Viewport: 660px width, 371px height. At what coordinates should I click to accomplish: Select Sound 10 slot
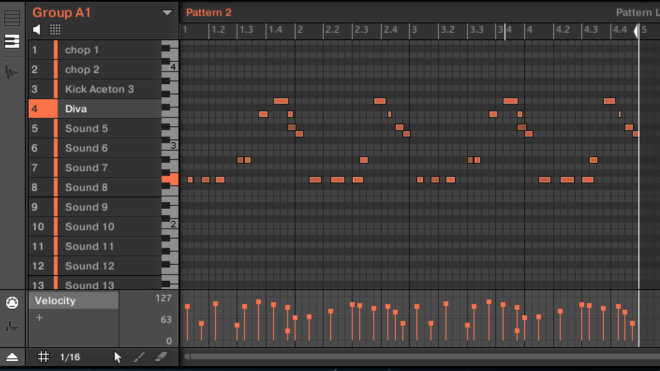click(x=95, y=227)
